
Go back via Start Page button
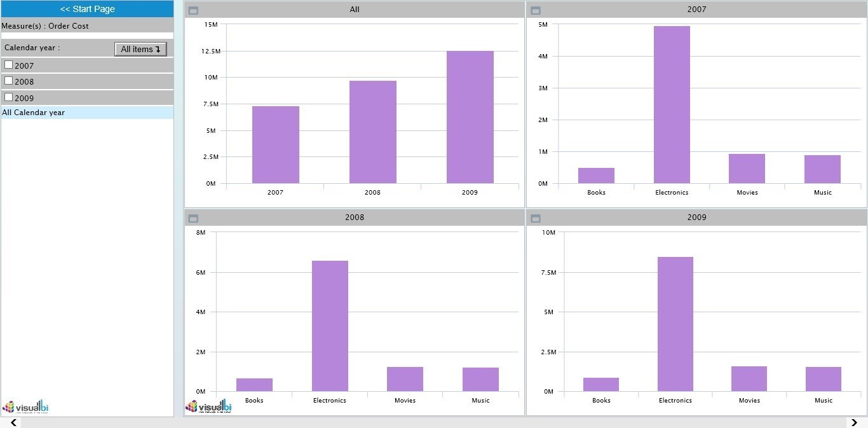pyautogui.click(x=87, y=9)
